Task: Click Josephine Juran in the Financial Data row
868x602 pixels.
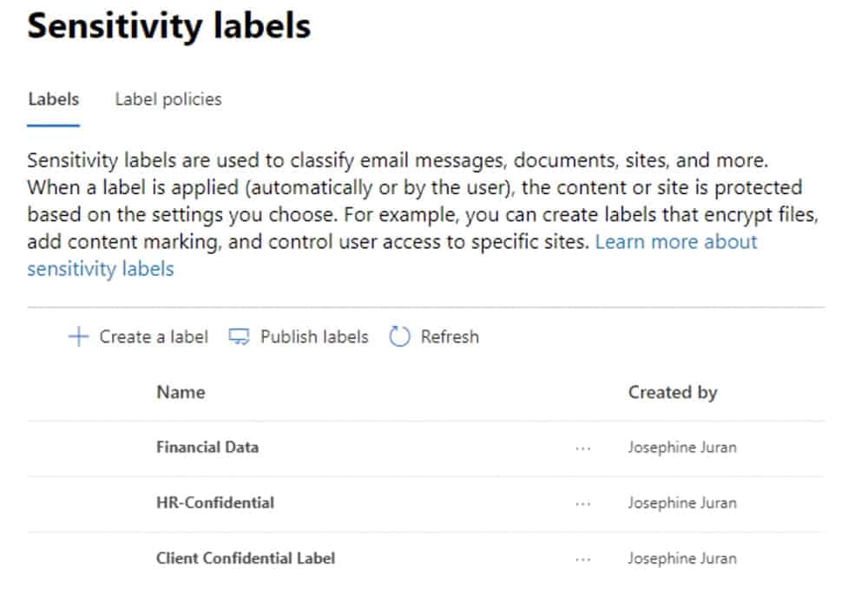Action: tap(682, 447)
